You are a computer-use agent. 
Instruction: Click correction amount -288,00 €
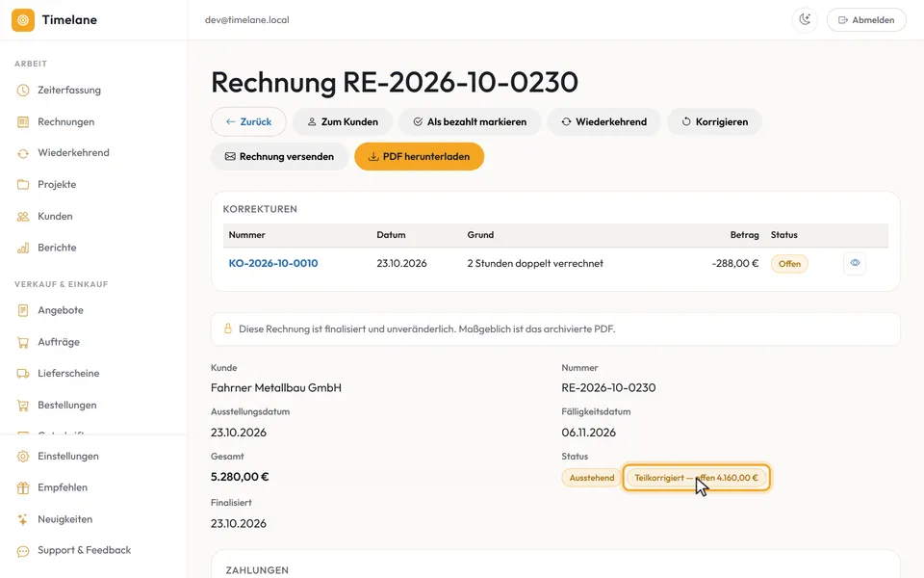coord(734,264)
